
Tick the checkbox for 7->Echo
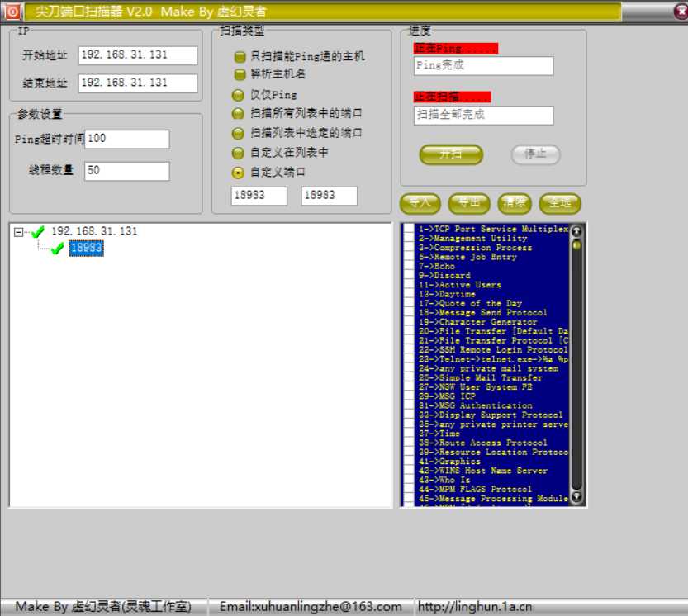(x=409, y=266)
